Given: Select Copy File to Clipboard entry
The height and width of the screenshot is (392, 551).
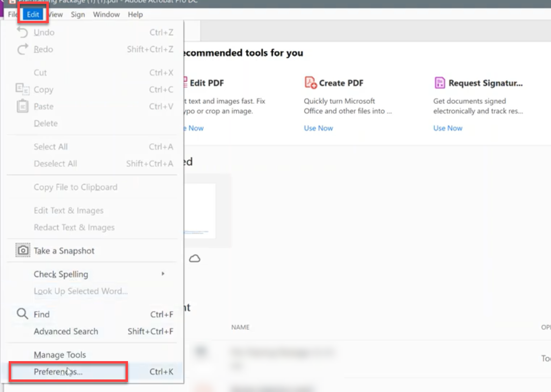Looking at the screenshot, I should (92, 187).
